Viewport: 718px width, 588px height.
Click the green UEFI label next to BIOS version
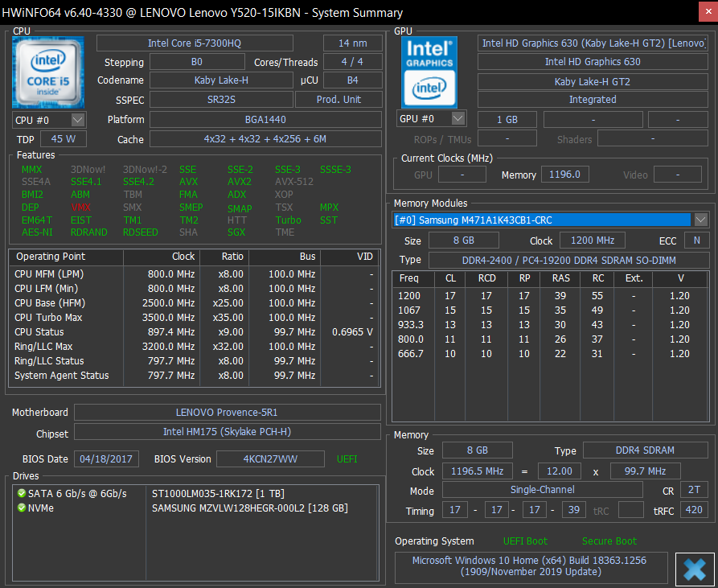pos(347,458)
